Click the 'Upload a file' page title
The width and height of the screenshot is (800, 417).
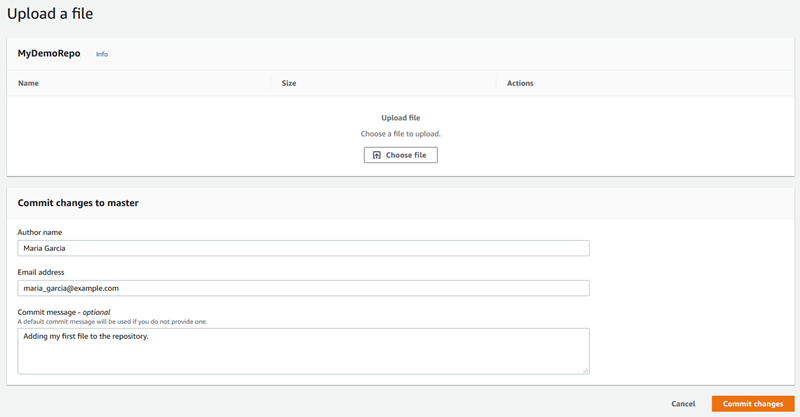click(x=50, y=14)
